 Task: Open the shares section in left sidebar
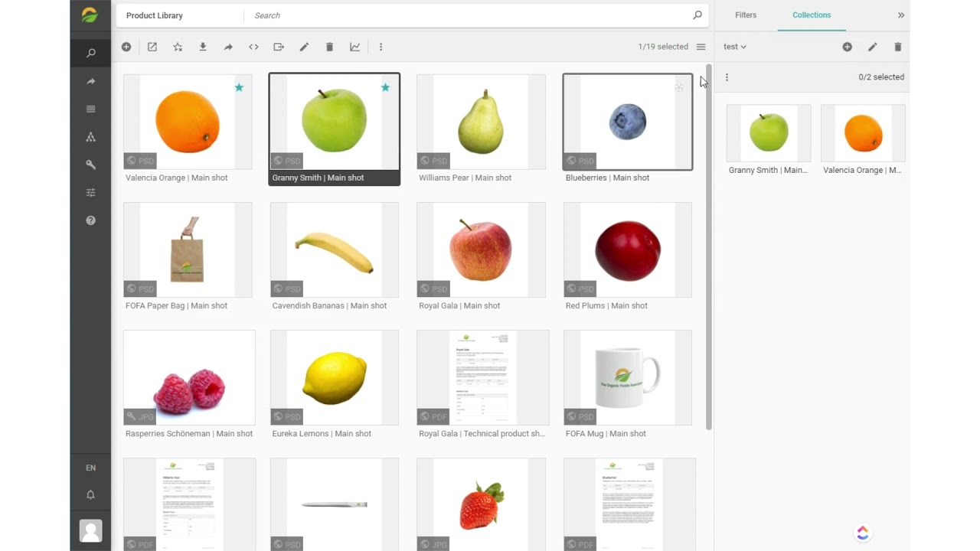pos(90,81)
